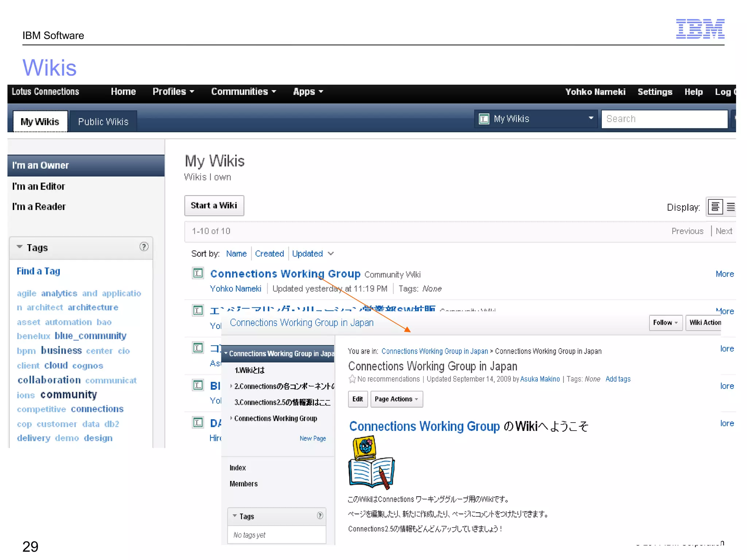Click the book and pencil wiki image
Screen dimensions: 747x560
tap(372, 462)
